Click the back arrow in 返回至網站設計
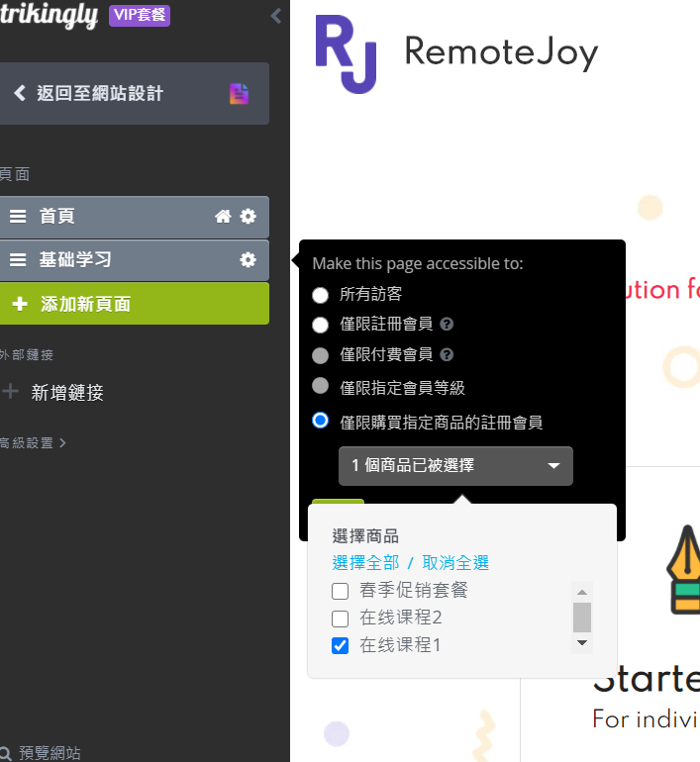700x762 pixels. tap(20, 93)
